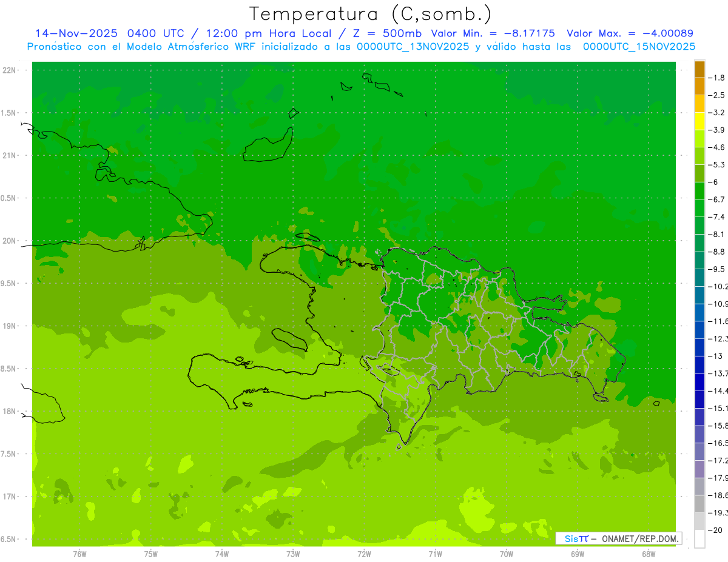728x562 pixels.
Task: Click the 73W longitude axis label
Action: (x=293, y=554)
